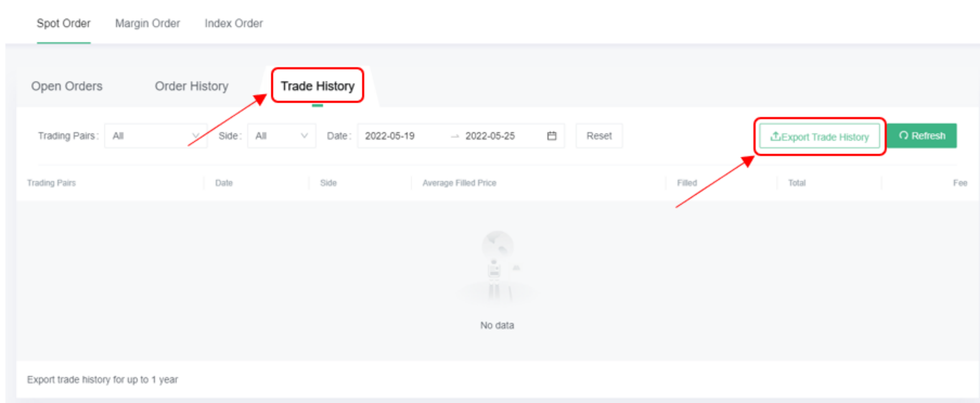Click the refresh icon on the green button
Image resolution: width=980 pixels, height=403 pixels.
click(903, 135)
